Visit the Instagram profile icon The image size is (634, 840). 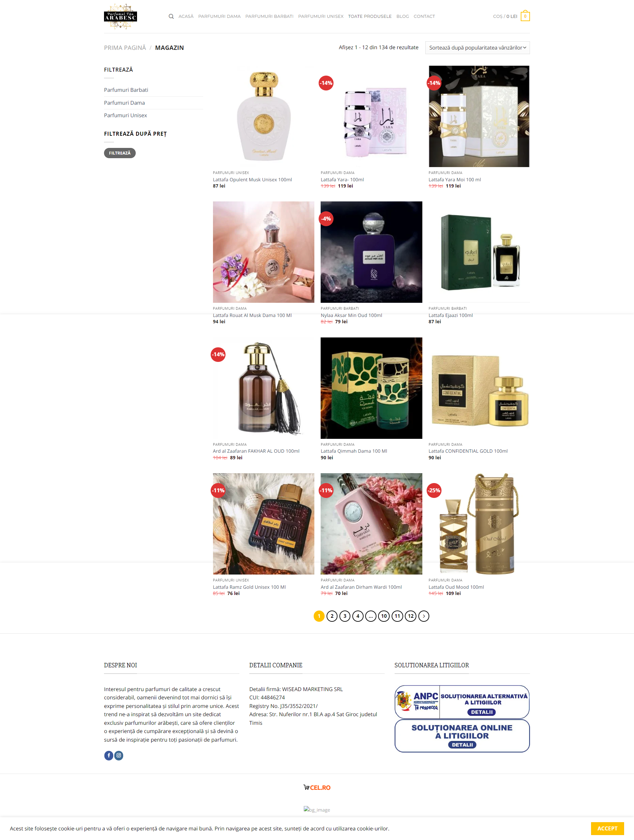[x=119, y=755]
